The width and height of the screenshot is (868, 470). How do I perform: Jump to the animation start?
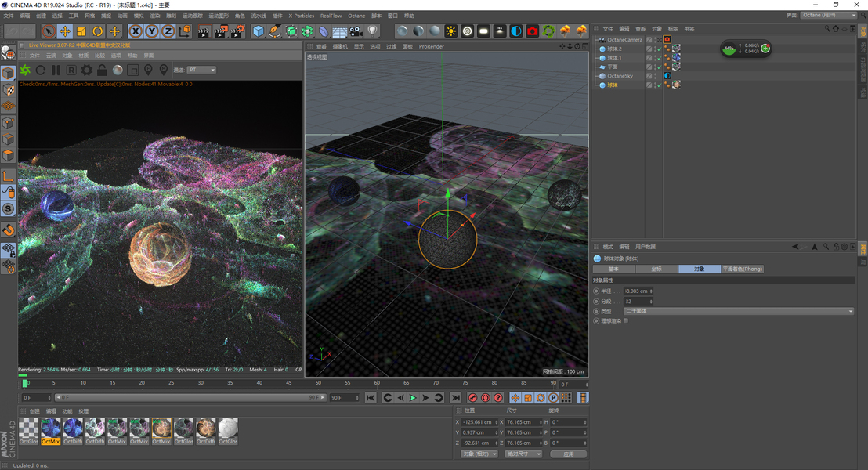click(371, 397)
